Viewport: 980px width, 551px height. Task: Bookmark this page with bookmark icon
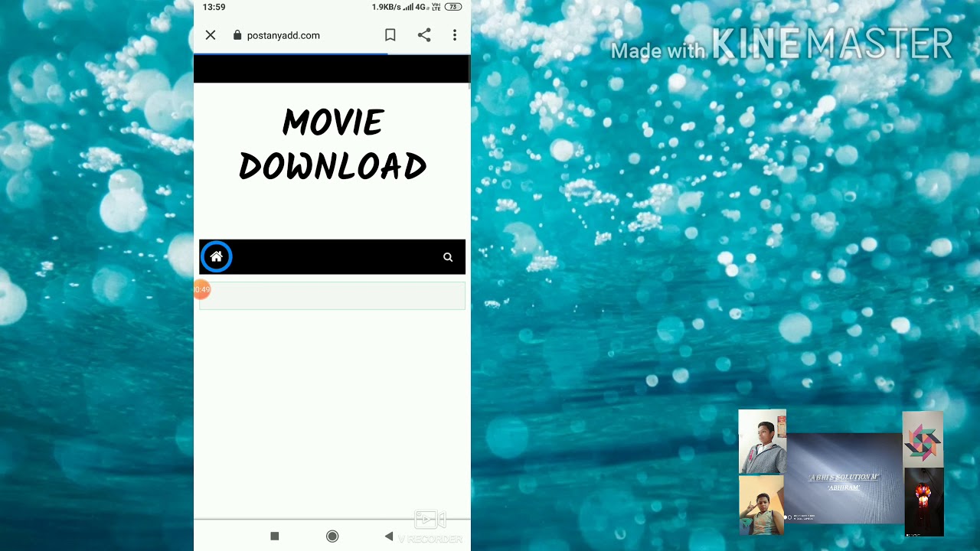point(390,35)
